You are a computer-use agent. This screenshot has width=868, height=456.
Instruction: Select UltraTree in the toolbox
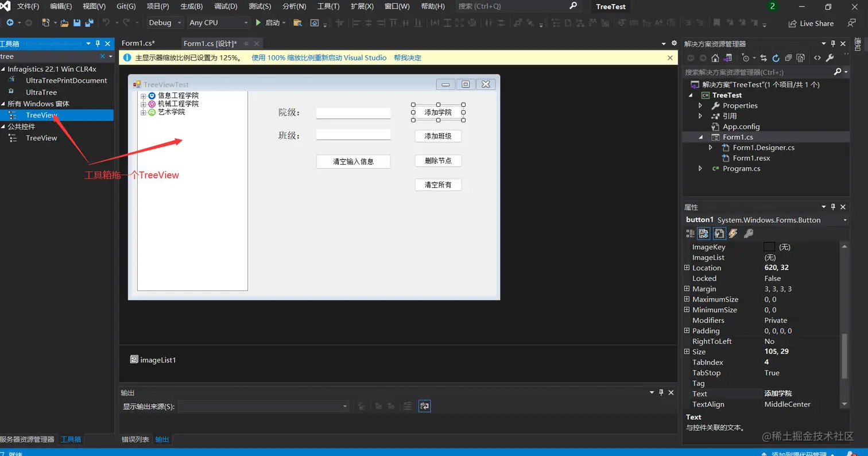click(x=41, y=92)
